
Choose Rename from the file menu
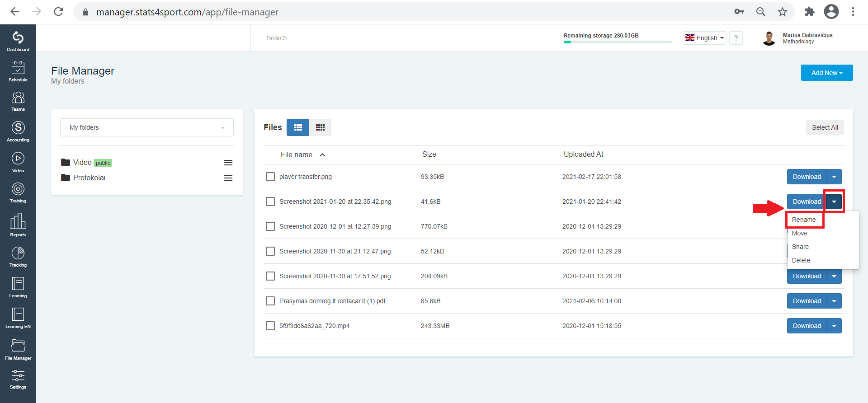point(804,220)
